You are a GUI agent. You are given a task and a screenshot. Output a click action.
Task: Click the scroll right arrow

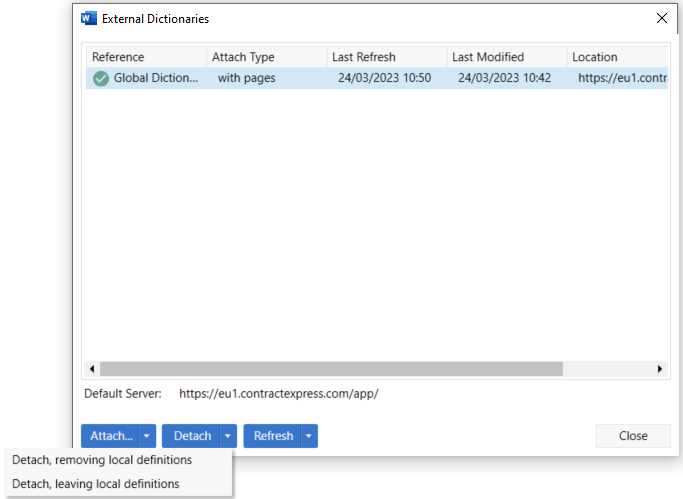click(659, 369)
